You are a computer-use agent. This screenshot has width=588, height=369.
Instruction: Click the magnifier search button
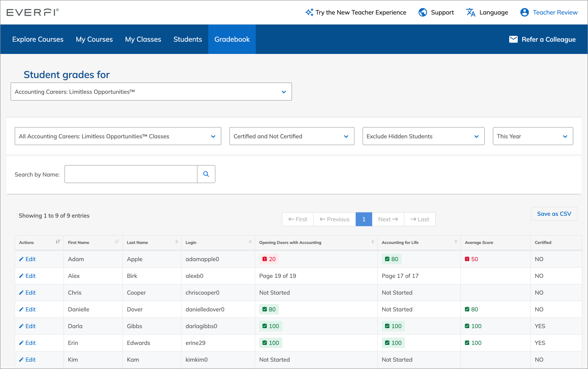pyautogui.click(x=206, y=174)
